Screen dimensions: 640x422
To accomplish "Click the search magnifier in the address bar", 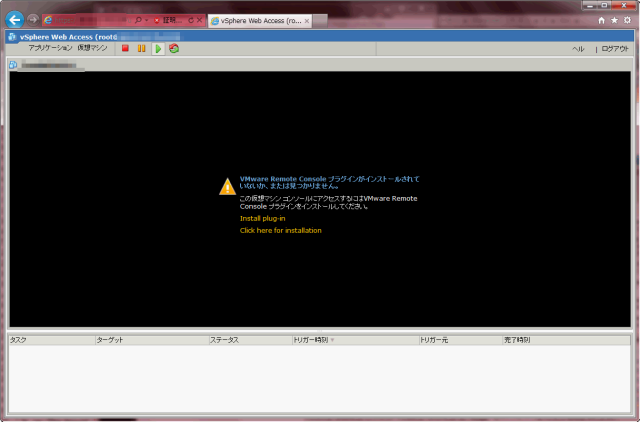I will [138, 20].
